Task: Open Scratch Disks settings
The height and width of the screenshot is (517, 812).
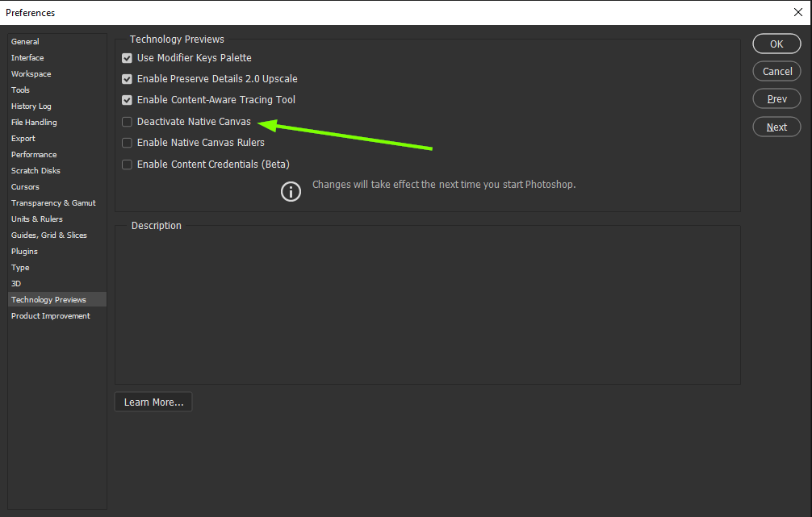Action: coord(36,170)
